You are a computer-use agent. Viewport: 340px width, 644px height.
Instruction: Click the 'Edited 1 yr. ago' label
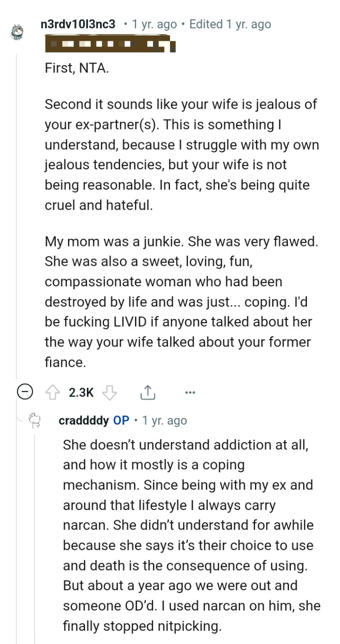pos(230,24)
